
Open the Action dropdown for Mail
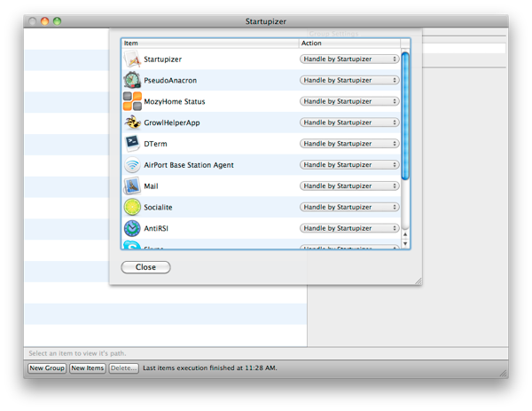[349, 186]
